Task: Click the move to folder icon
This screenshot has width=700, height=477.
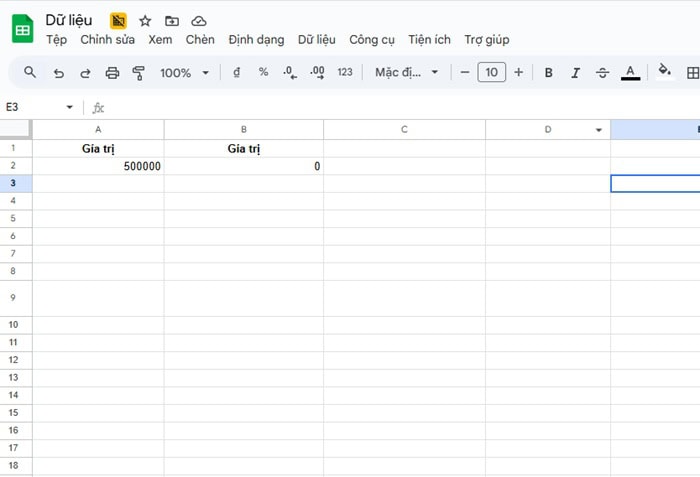Action: tap(172, 20)
